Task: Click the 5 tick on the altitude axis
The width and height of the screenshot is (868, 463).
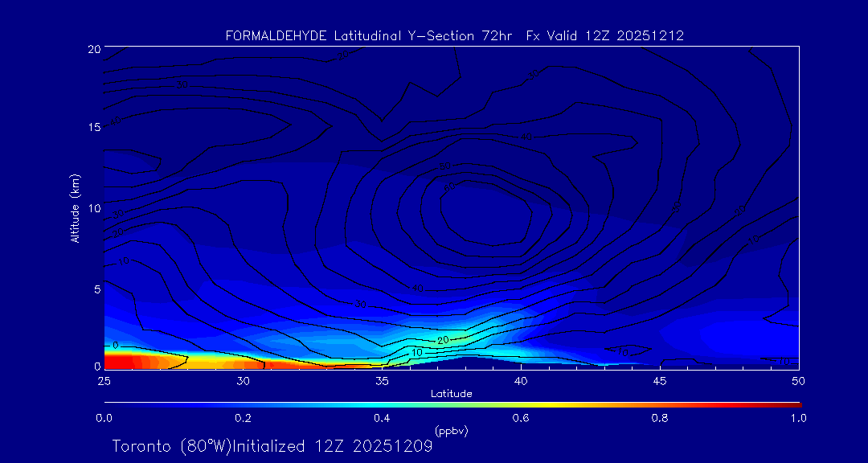Action: [96, 289]
